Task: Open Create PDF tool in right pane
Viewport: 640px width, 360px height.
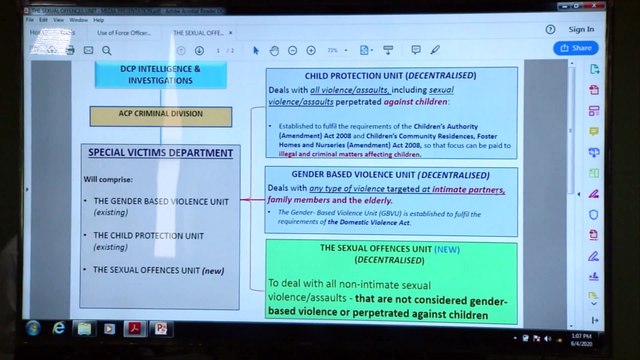Action: pyautogui.click(x=594, y=90)
